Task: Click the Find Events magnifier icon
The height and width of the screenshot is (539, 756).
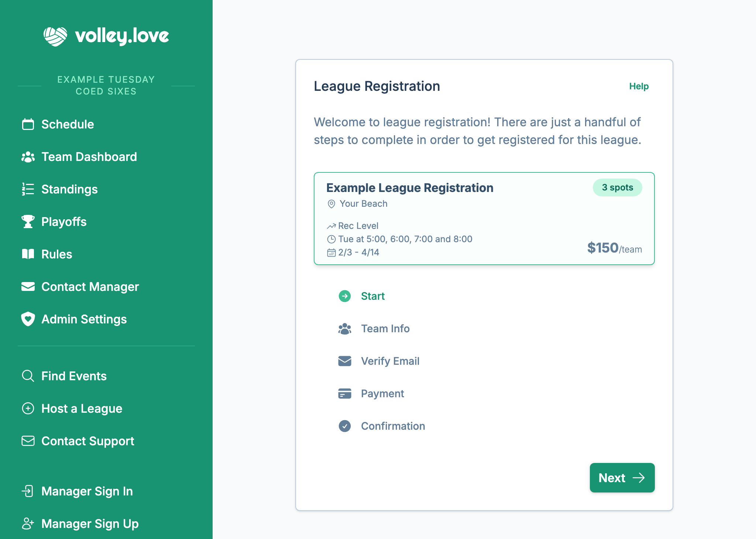Action: pos(28,376)
